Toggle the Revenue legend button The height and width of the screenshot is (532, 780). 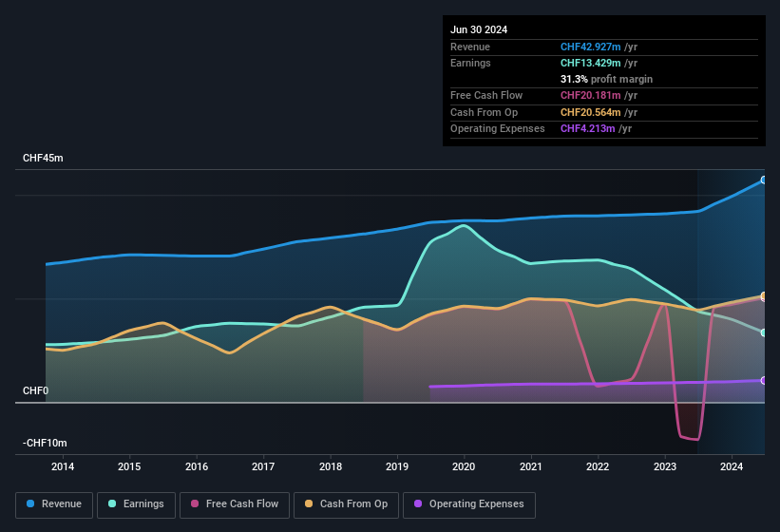pos(54,504)
